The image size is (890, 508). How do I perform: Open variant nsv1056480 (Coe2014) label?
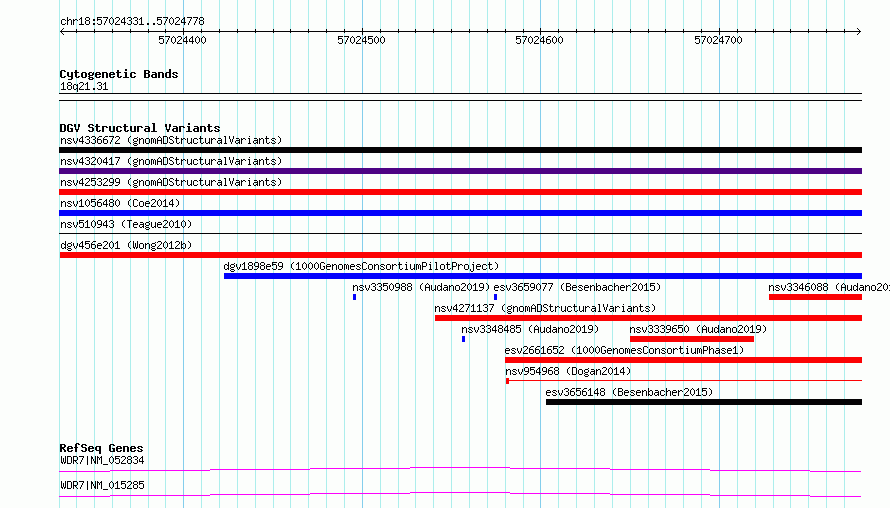point(120,203)
